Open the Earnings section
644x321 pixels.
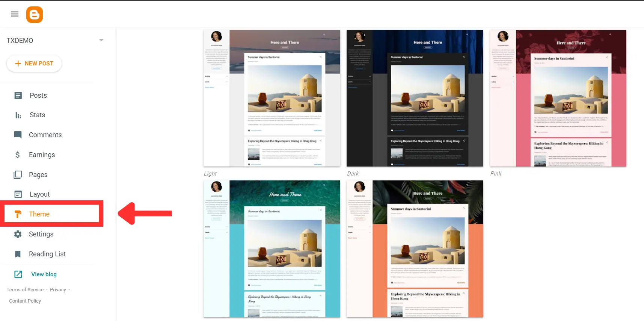42,155
